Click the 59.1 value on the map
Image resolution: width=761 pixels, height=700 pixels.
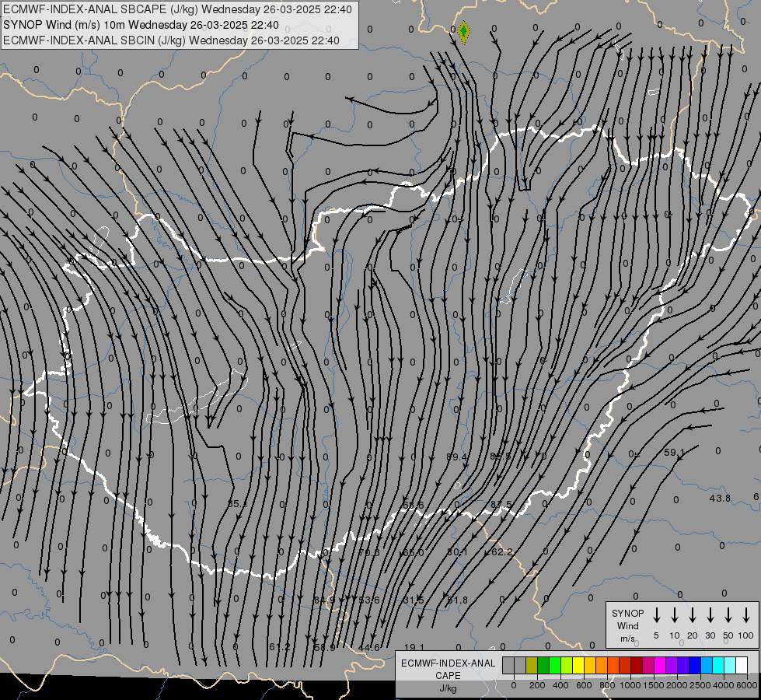[674, 452]
